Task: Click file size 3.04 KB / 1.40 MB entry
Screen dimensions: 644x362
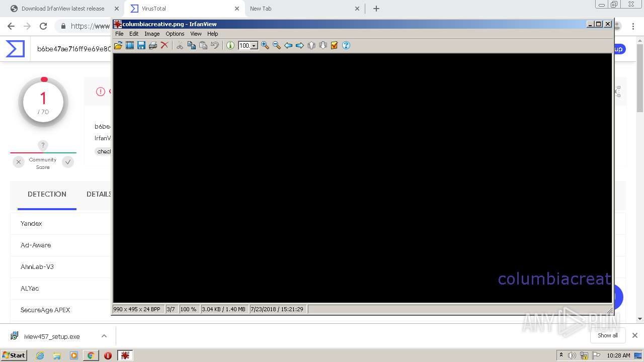Action: [223, 309]
